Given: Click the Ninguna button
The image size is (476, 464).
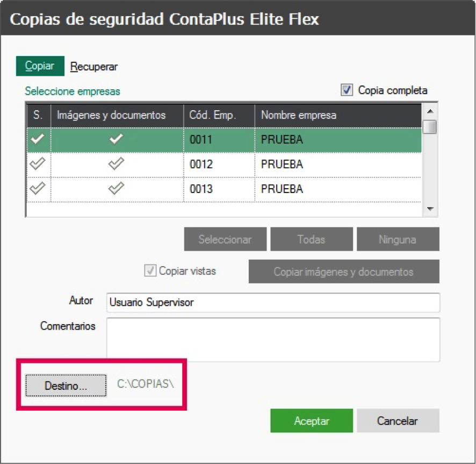Looking at the screenshot, I should tap(398, 239).
